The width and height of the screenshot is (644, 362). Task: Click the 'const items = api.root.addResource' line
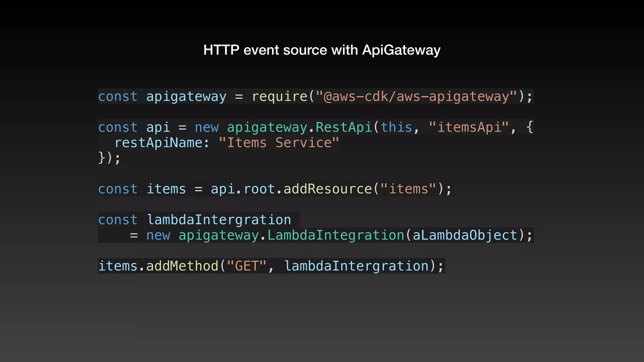(x=275, y=189)
